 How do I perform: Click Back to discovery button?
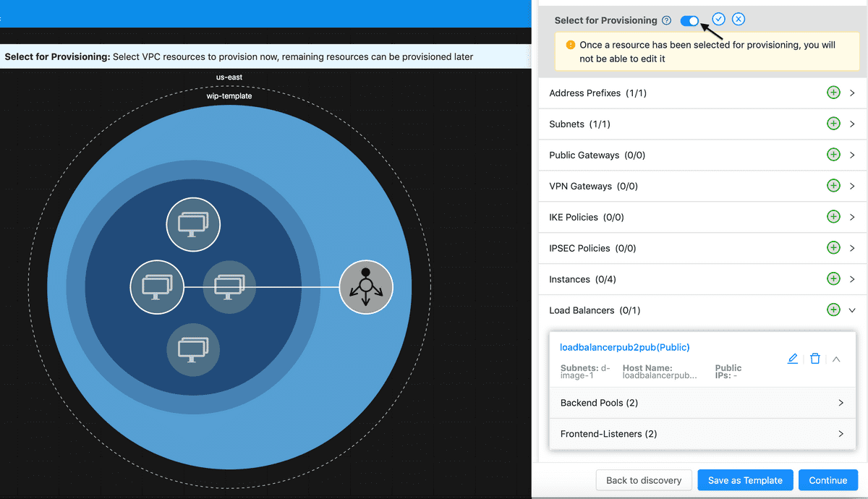point(644,480)
